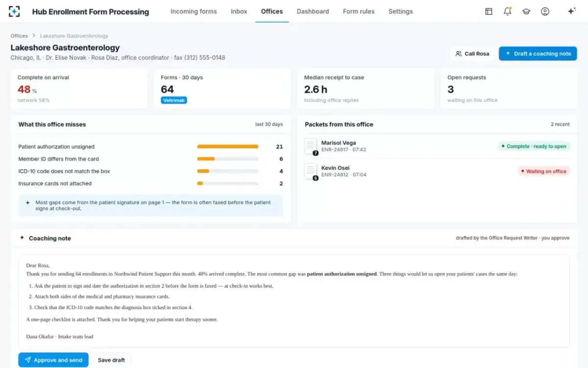The height and width of the screenshot is (368, 588).
Task: Click the 2 recent label
Action: tap(560, 124)
